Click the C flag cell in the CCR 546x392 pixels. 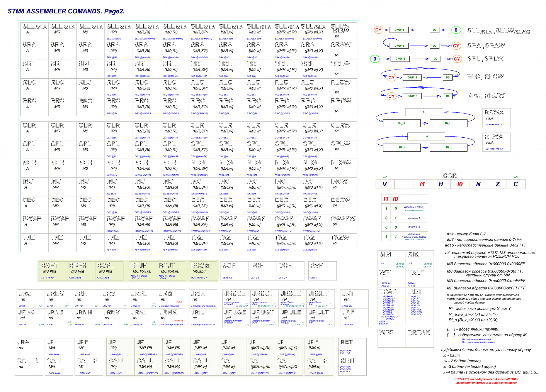click(516, 184)
